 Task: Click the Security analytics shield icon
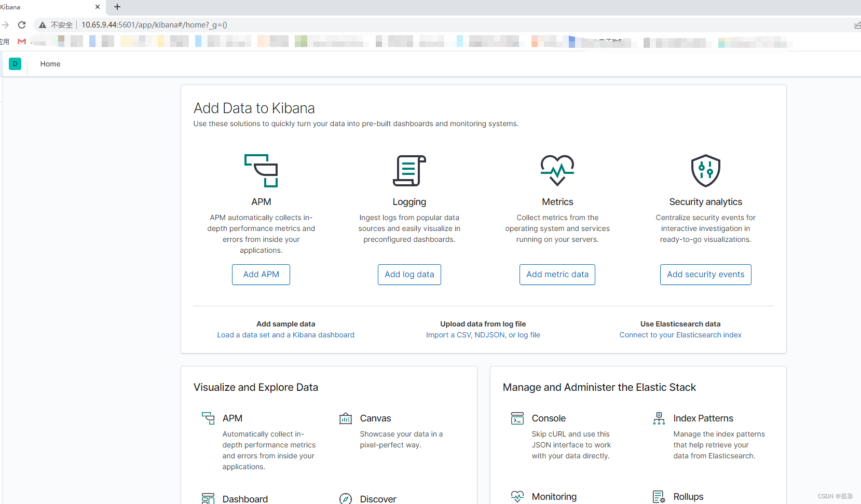pyautogui.click(x=705, y=170)
